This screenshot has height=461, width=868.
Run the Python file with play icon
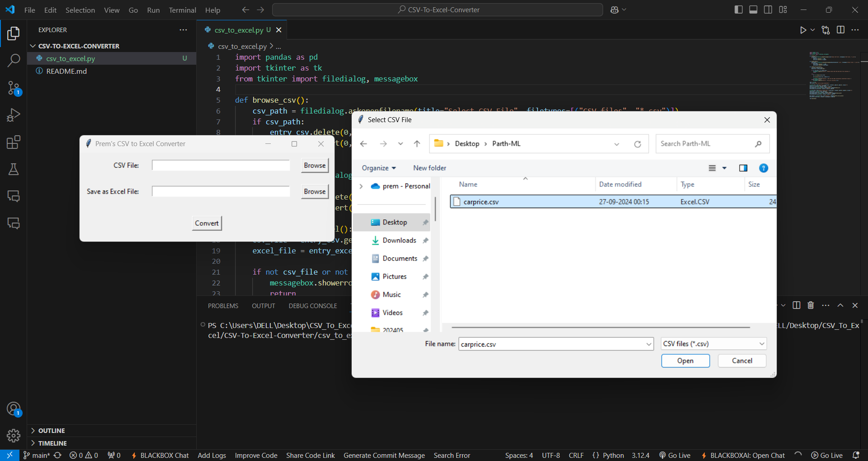pos(803,30)
